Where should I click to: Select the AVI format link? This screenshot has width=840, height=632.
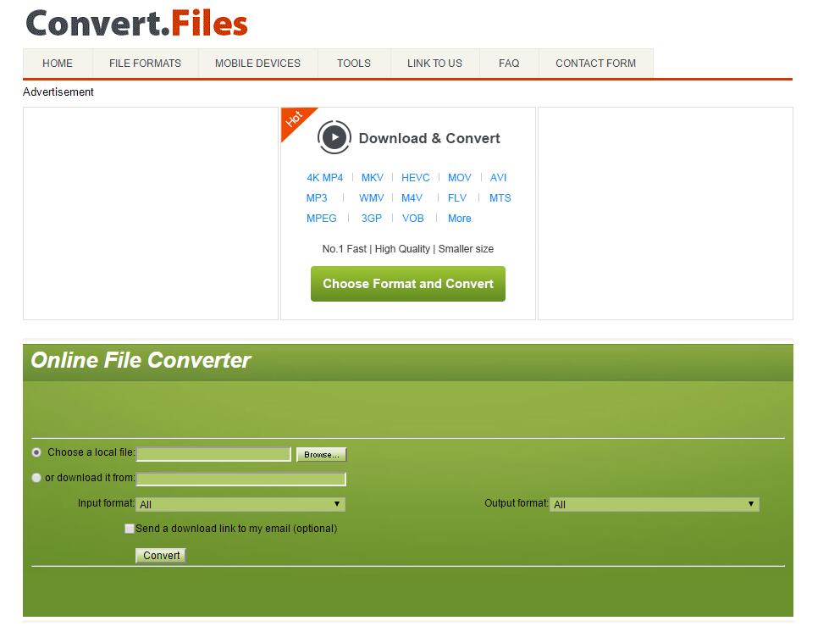pyautogui.click(x=498, y=177)
